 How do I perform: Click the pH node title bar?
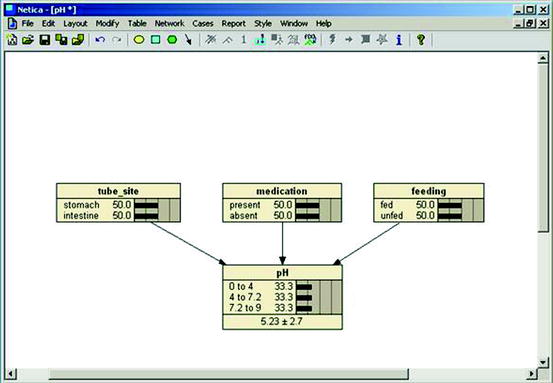pyautogui.click(x=282, y=273)
